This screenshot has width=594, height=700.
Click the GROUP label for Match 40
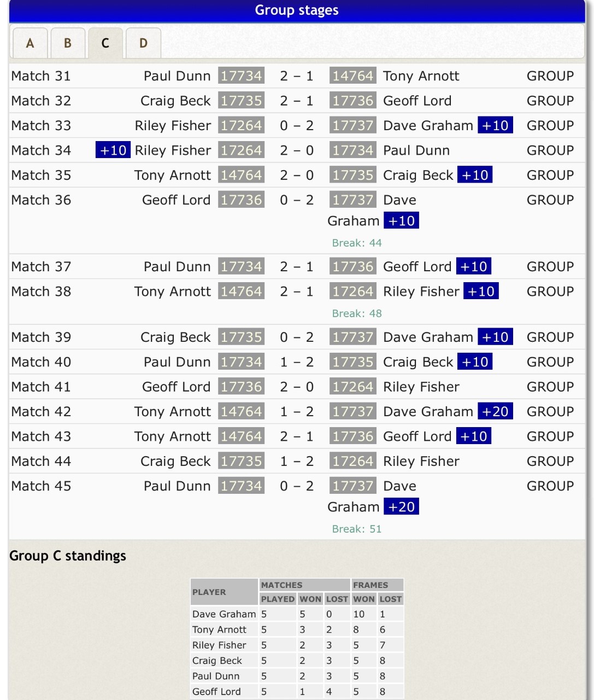pos(550,362)
